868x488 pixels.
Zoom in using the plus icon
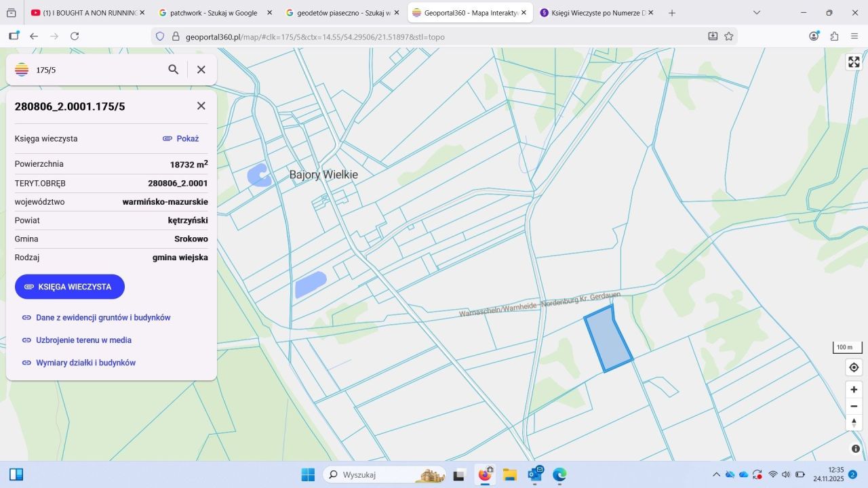pos(854,389)
